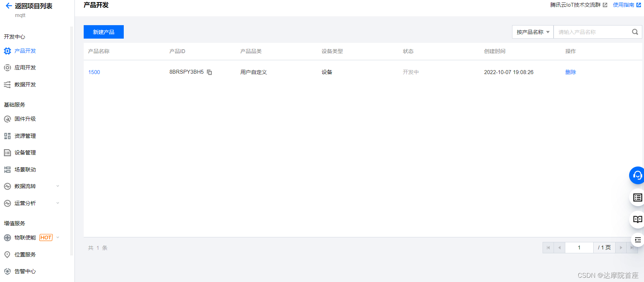This screenshot has width=644, height=282.
Task: Click the 产品ID column header
Action: click(177, 51)
